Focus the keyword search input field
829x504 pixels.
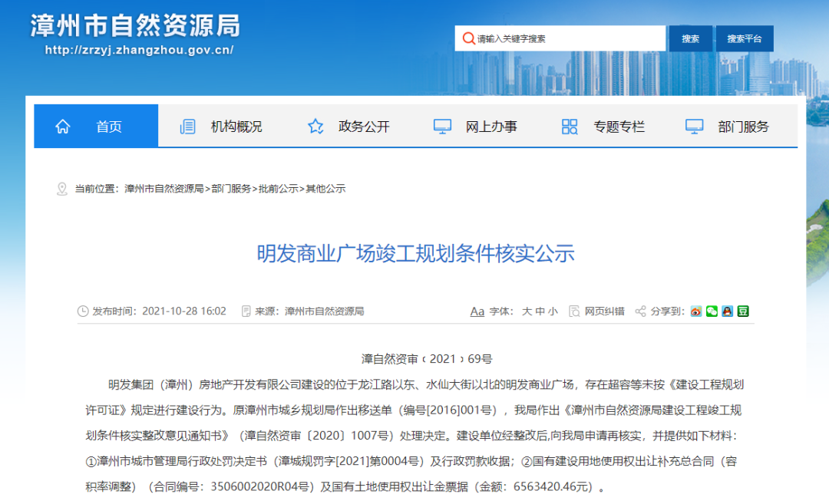click(x=568, y=38)
